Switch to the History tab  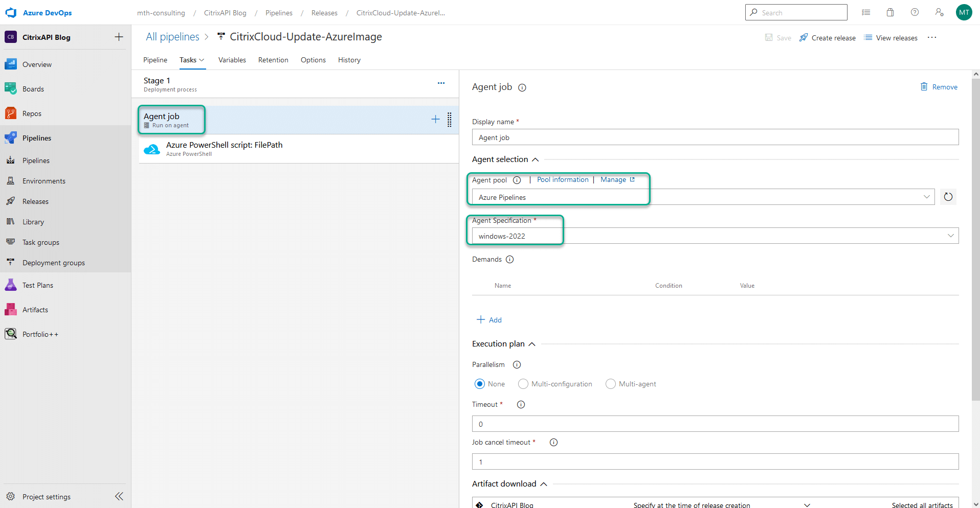(x=349, y=60)
